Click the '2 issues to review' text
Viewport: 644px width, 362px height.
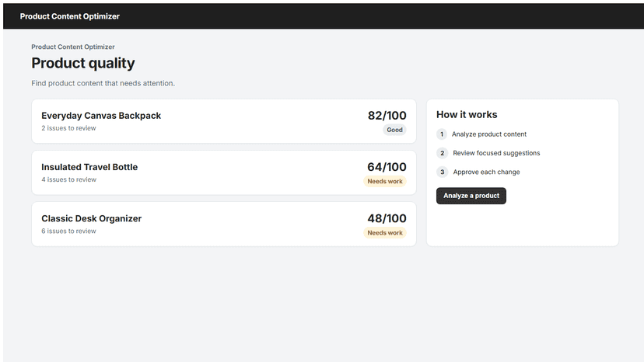click(x=68, y=128)
